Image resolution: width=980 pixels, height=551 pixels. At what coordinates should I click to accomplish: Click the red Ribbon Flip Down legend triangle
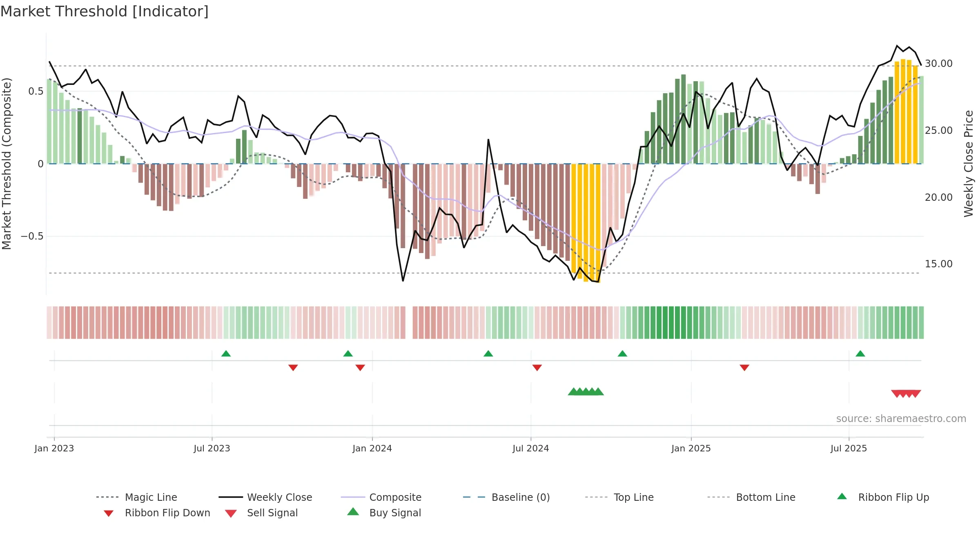(x=109, y=513)
